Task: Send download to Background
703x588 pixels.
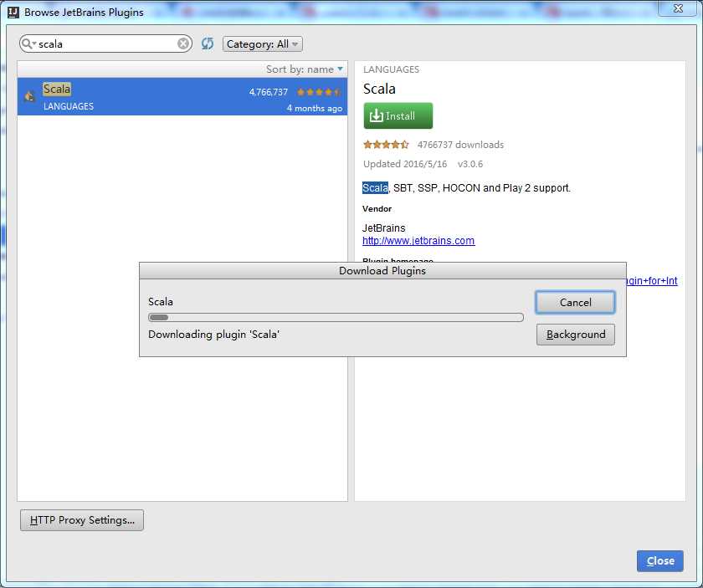Action: 575,335
